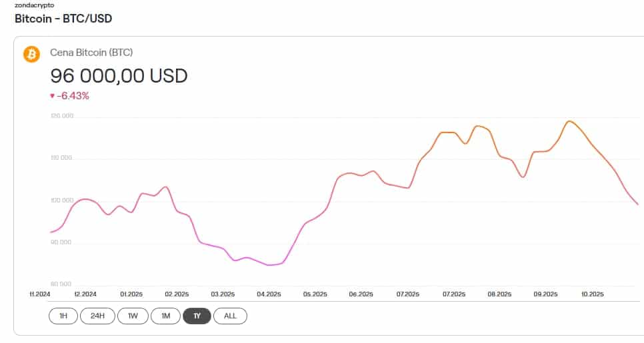The height and width of the screenshot is (343, 644).
Task: Click the 120 000 price axis label
Action: [62, 117]
